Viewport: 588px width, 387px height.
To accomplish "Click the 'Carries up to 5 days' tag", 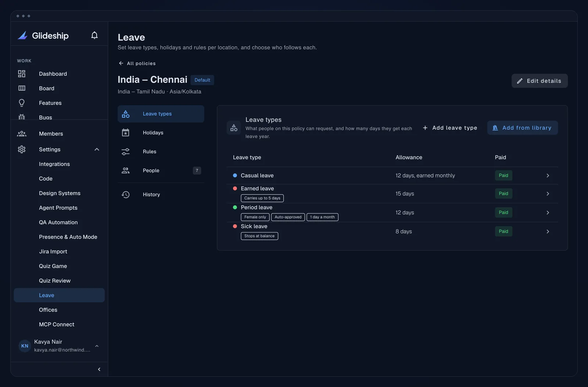I will click(262, 198).
